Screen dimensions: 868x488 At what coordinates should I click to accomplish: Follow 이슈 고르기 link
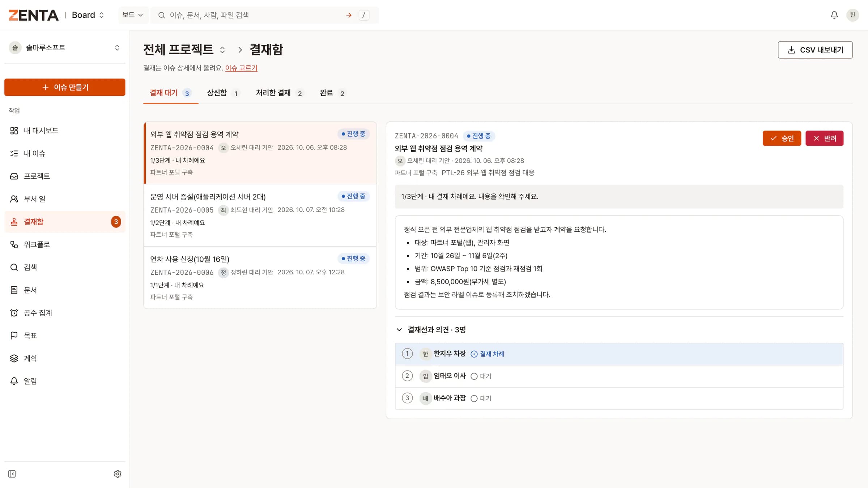point(241,68)
